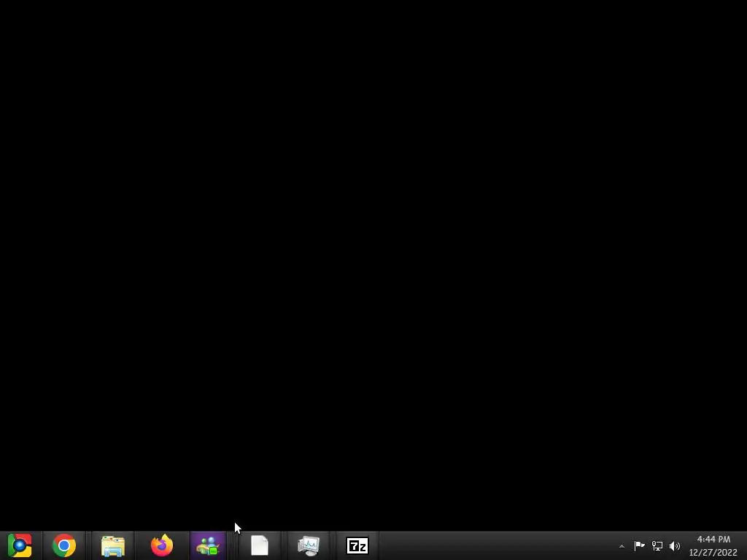The height and width of the screenshot is (560, 747).
Task: Open the volume speaker tray icon
Action: pyautogui.click(x=675, y=545)
